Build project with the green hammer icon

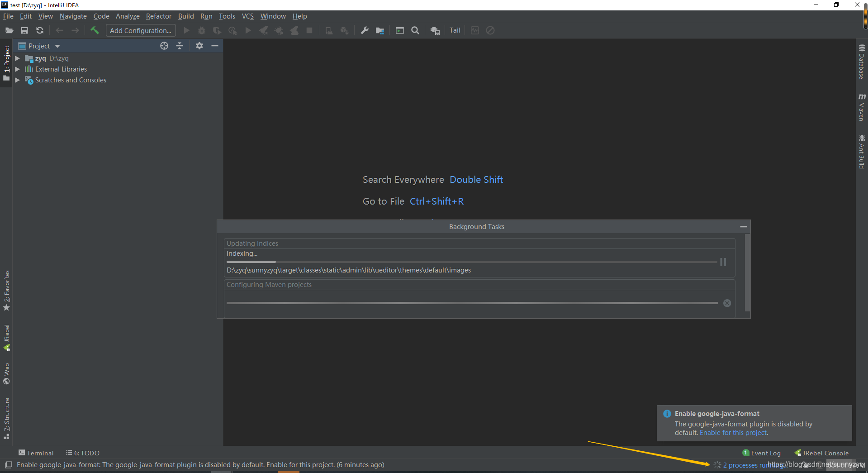click(95, 30)
